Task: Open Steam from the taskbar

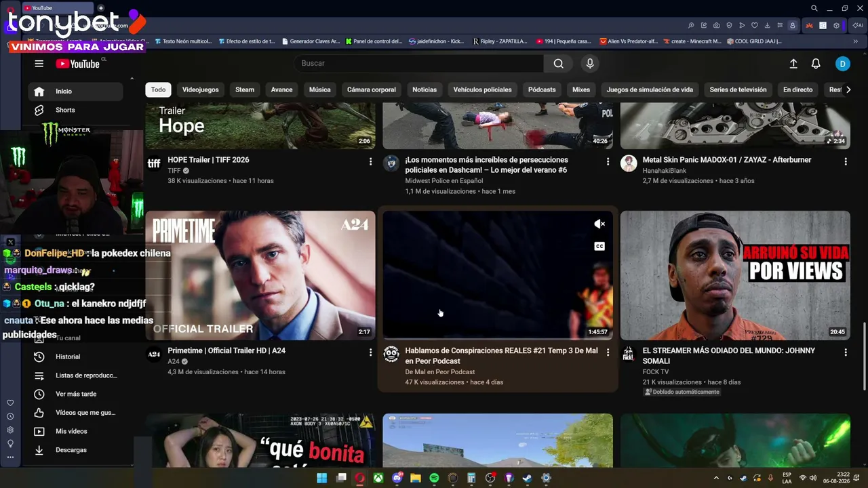Action: [x=527, y=478]
